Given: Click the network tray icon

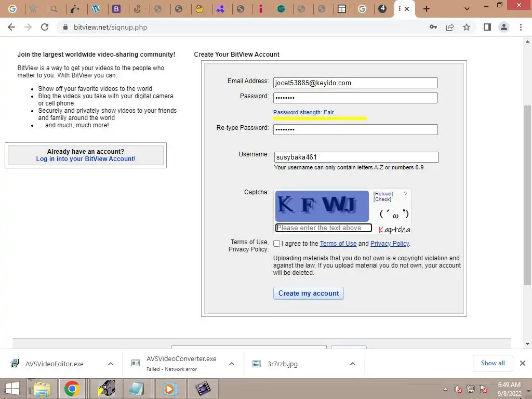Looking at the screenshot, I should [x=471, y=389].
